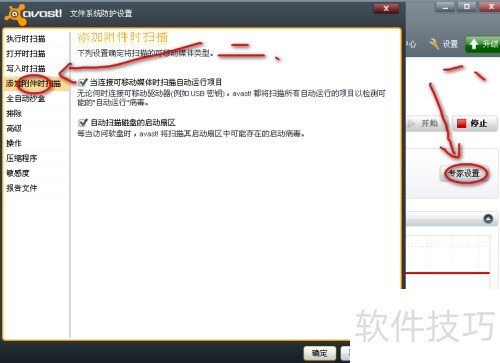The image size is (500, 363).
Task: Click the green 升级 upgrade button
Action: tap(483, 44)
